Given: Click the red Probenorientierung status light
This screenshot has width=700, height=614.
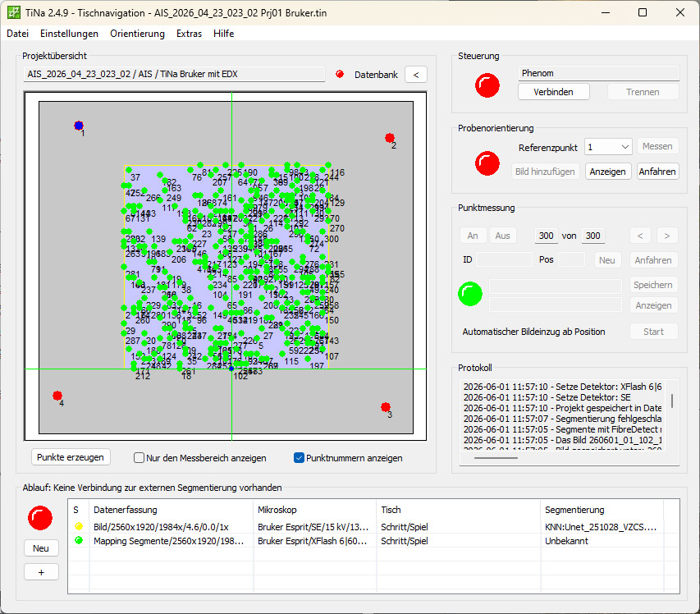Looking at the screenshot, I should [x=487, y=163].
